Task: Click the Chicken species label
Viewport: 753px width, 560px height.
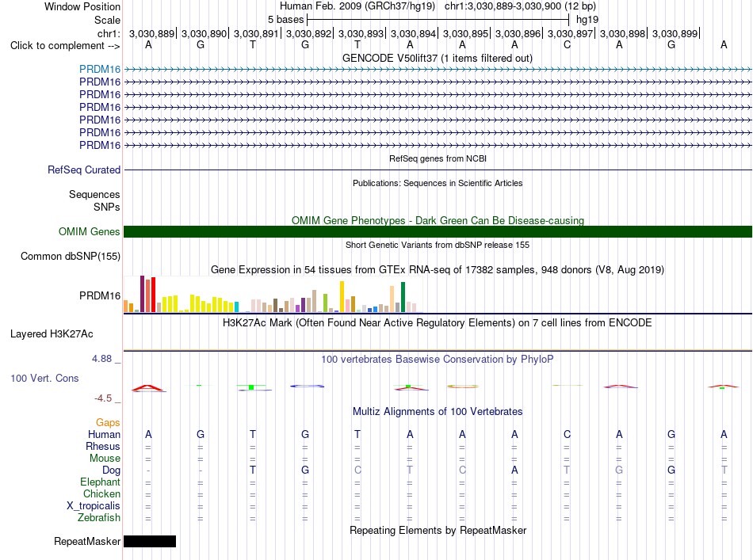Action: (101, 493)
